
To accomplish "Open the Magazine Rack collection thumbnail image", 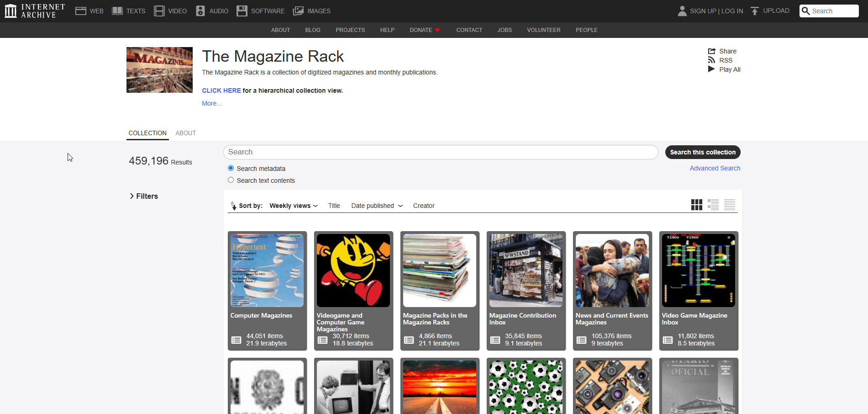I will [x=159, y=70].
